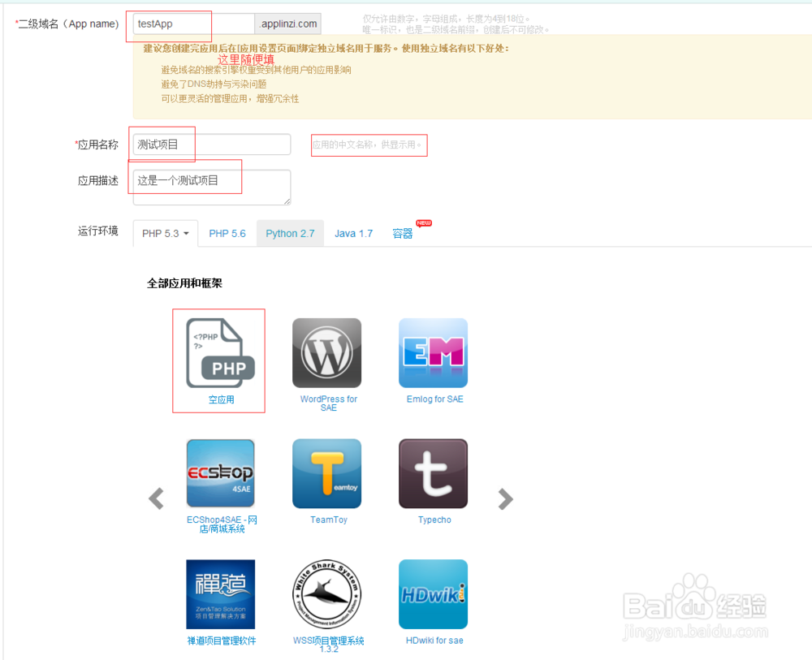Select the ECShop4SAE shop system icon
Viewport: 812px width, 660px height.
221,473
